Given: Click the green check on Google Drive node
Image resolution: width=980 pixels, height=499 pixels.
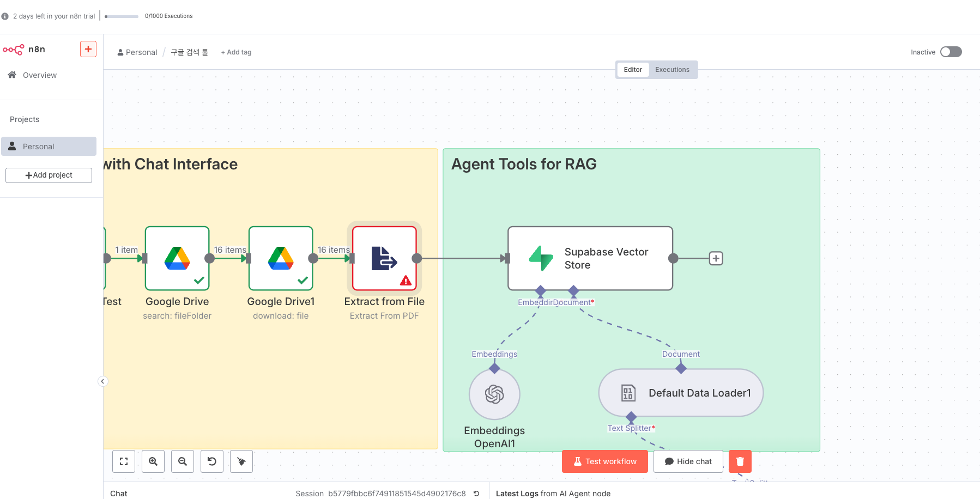Looking at the screenshot, I should (199, 281).
